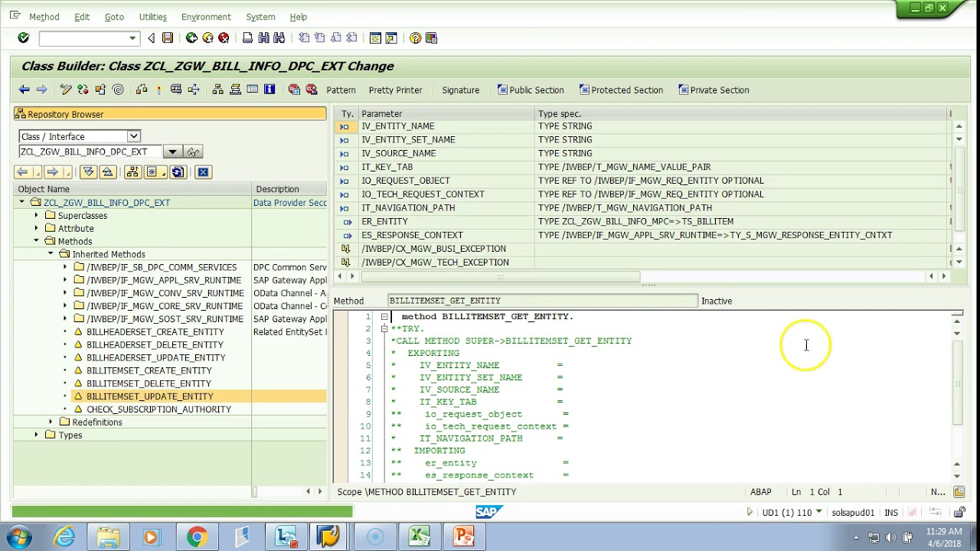Viewport: 980px width, 551px height.
Task: Open the PowerPoint icon in the taskbar
Action: [463, 537]
